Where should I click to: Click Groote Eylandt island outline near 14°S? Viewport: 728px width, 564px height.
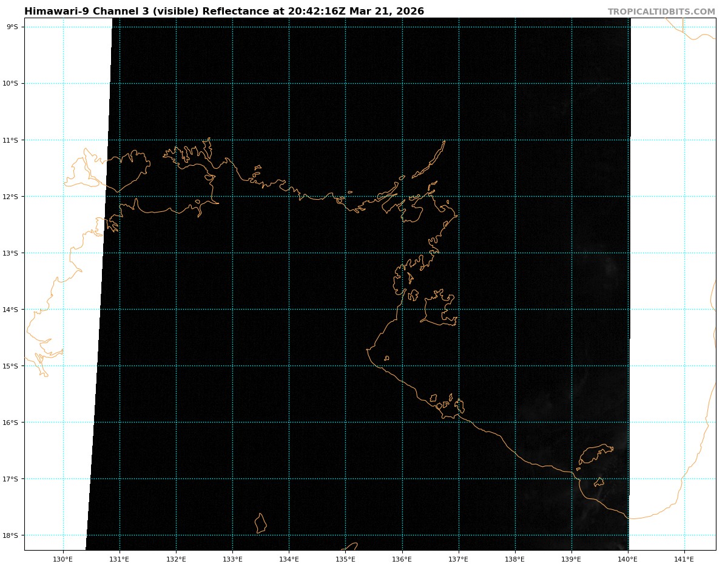(x=438, y=308)
